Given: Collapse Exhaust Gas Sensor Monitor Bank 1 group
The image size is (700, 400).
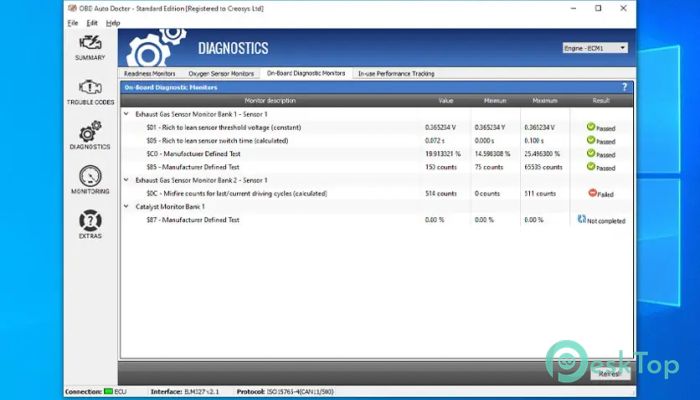Looking at the screenshot, I should click(126, 114).
